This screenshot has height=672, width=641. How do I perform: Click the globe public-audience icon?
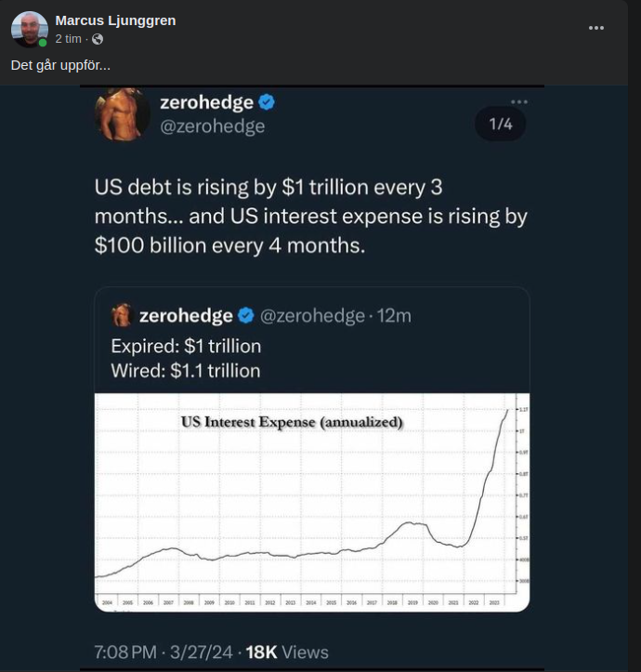click(x=98, y=39)
